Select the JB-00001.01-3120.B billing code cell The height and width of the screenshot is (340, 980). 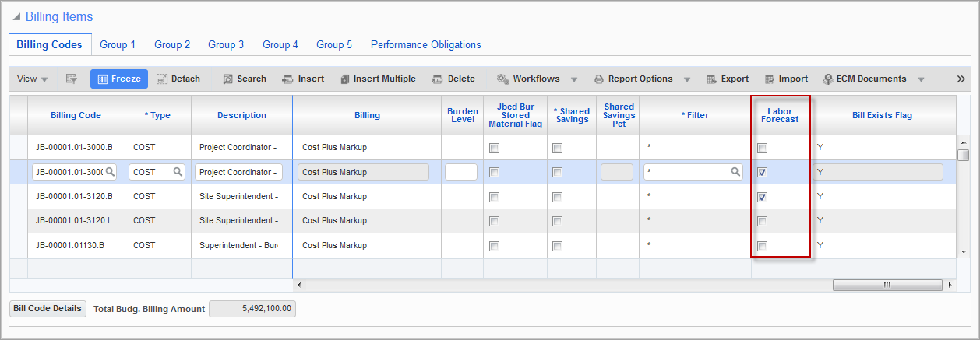click(76, 196)
